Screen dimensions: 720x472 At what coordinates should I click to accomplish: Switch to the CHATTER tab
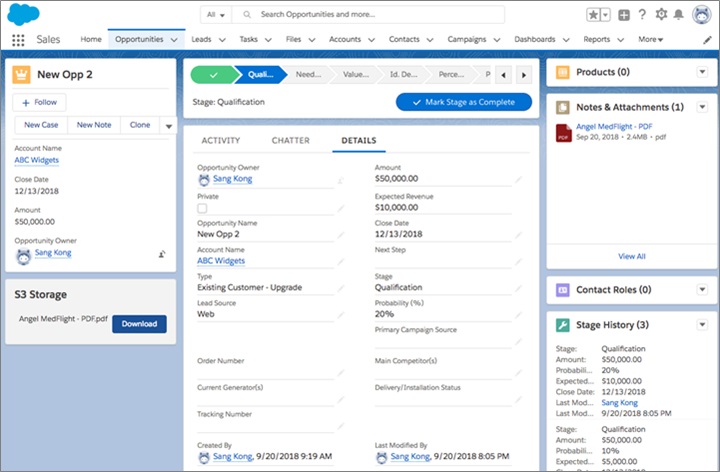click(x=291, y=140)
